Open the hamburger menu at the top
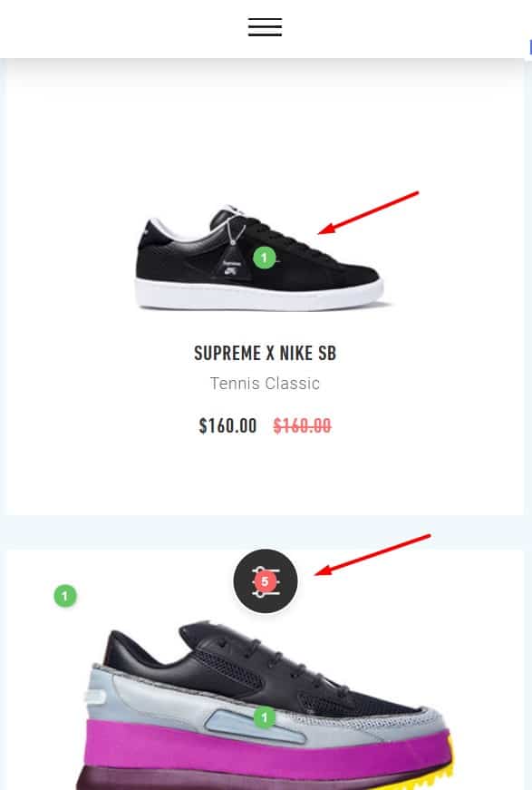Screen dimensions: 532x790 265,26
